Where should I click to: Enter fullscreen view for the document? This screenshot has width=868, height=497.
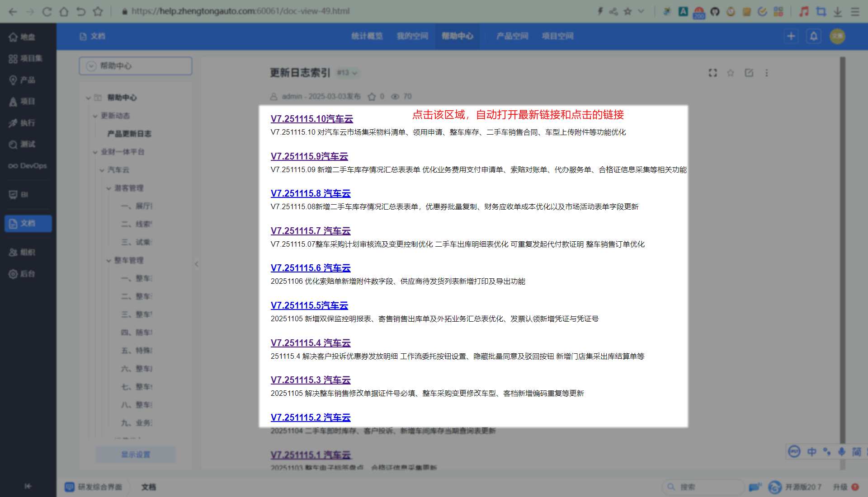click(712, 73)
